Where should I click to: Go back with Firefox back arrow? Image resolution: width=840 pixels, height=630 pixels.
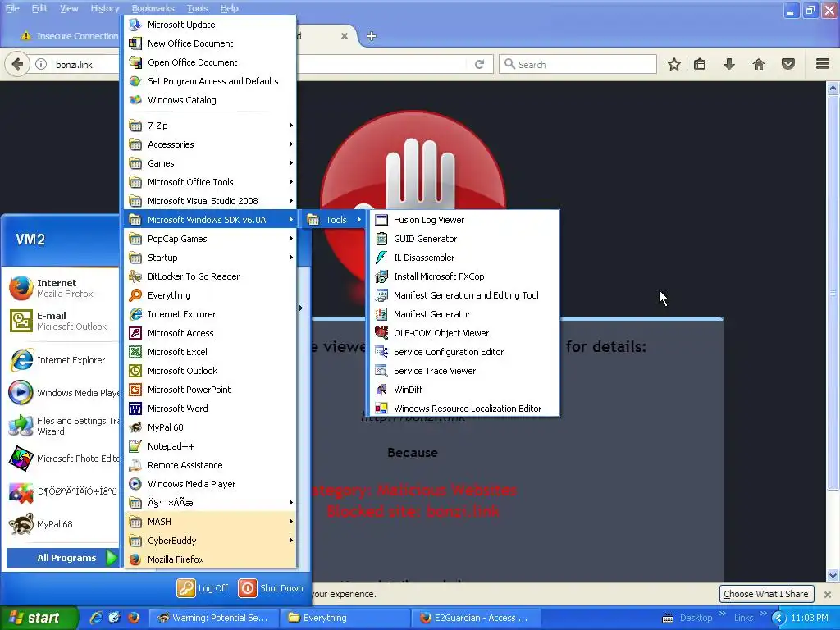coord(17,64)
